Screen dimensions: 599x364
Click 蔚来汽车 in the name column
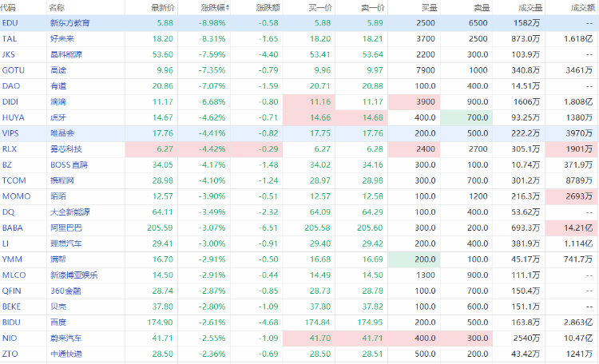tap(65, 338)
